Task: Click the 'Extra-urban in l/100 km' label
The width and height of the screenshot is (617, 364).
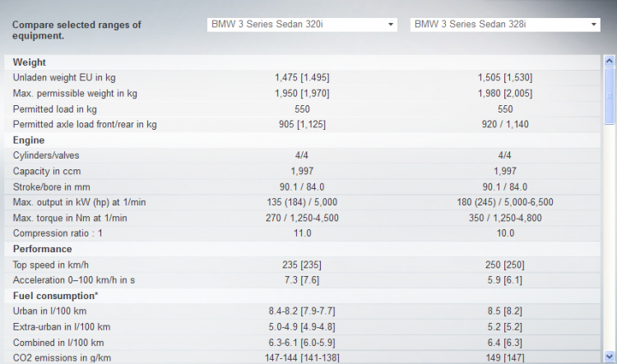Action: 62,327
